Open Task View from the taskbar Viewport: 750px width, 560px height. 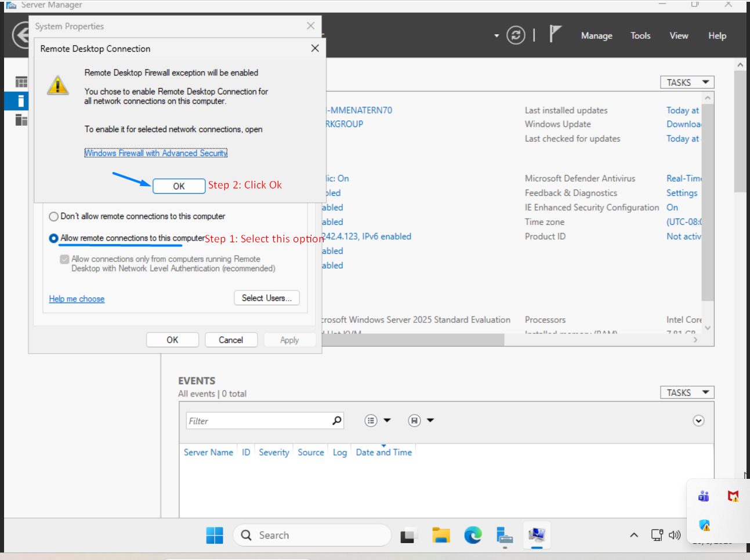click(408, 536)
